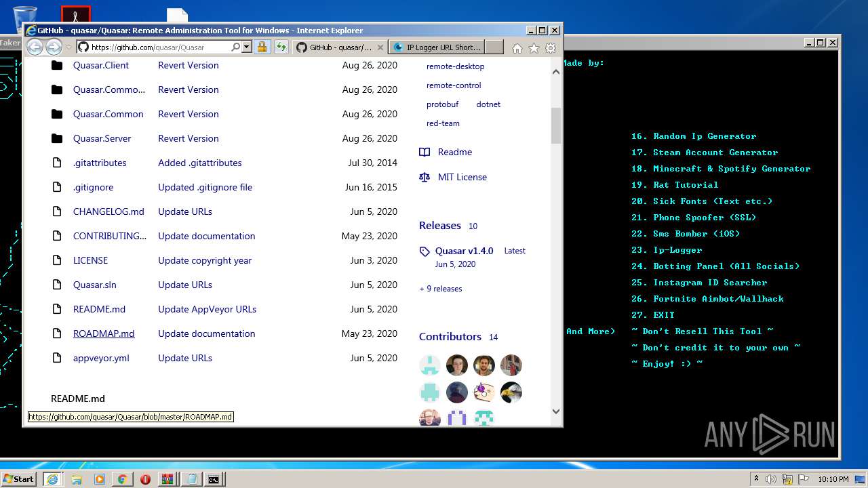Open WinRAR taskbar icon
The height and width of the screenshot is (488, 868).
click(167, 479)
